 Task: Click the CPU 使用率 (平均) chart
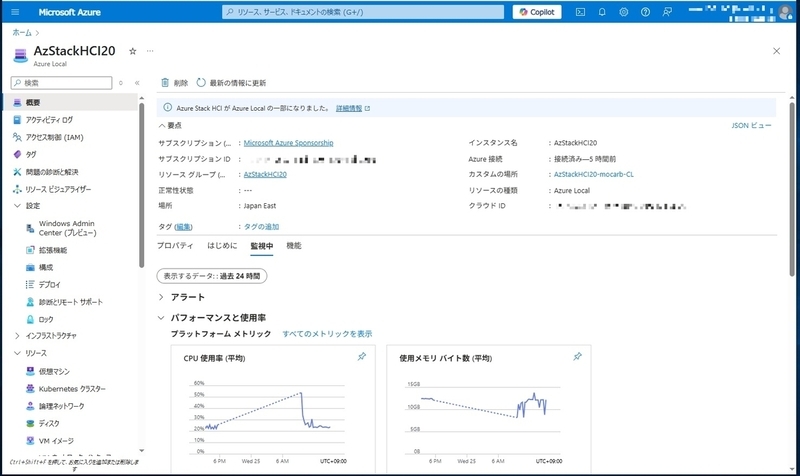(273, 410)
